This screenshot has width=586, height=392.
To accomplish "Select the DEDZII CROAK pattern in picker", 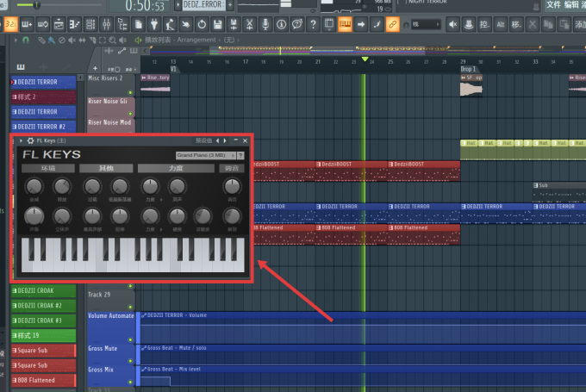I will coord(44,290).
